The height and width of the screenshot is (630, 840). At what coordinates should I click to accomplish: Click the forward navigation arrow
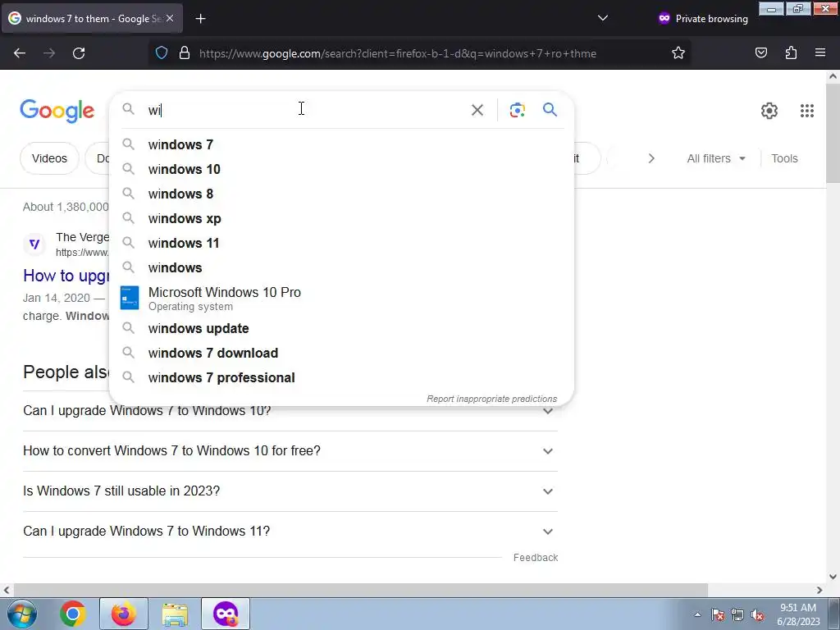tap(49, 53)
